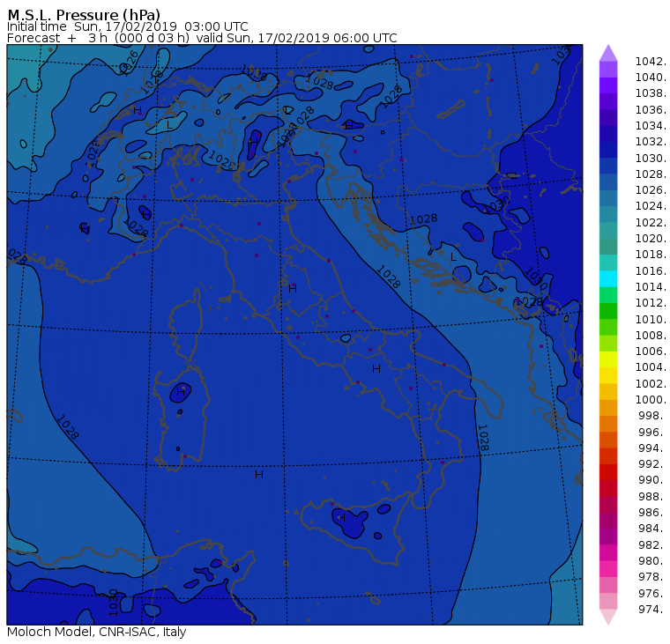Click the 1036. legend label

[651, 110]
